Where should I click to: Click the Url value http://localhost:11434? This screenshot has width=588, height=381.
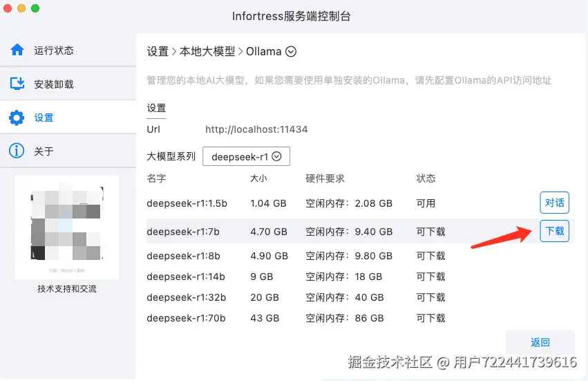(256, 129)
